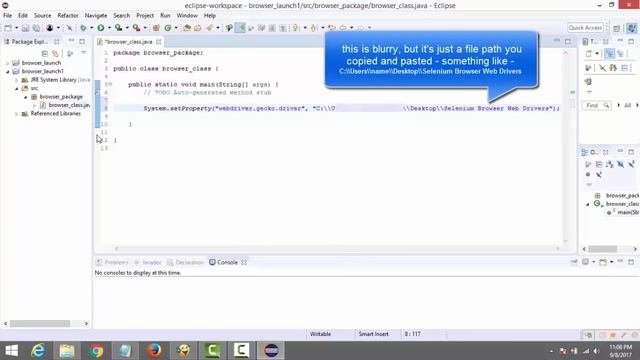Click the Quick Access search field

585,28
